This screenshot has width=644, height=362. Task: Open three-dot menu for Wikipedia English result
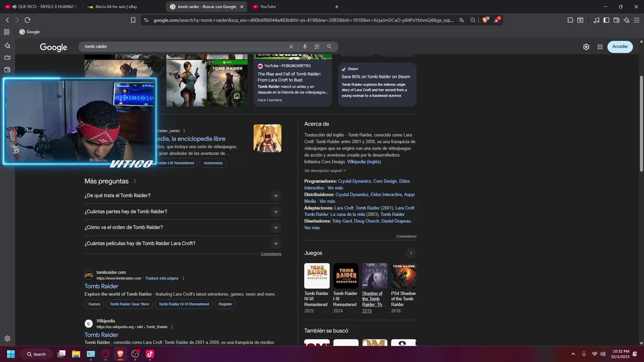[172, 327]
